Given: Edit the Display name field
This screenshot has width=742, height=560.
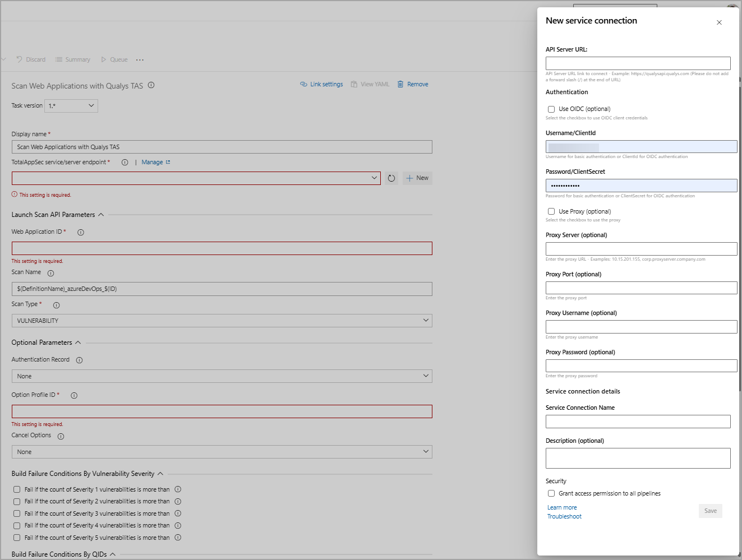Looking at the screenshot, I should point(222,147).
